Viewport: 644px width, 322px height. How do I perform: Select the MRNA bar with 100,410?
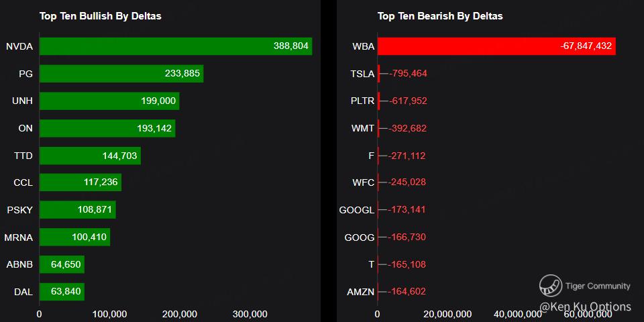(74, 237)
